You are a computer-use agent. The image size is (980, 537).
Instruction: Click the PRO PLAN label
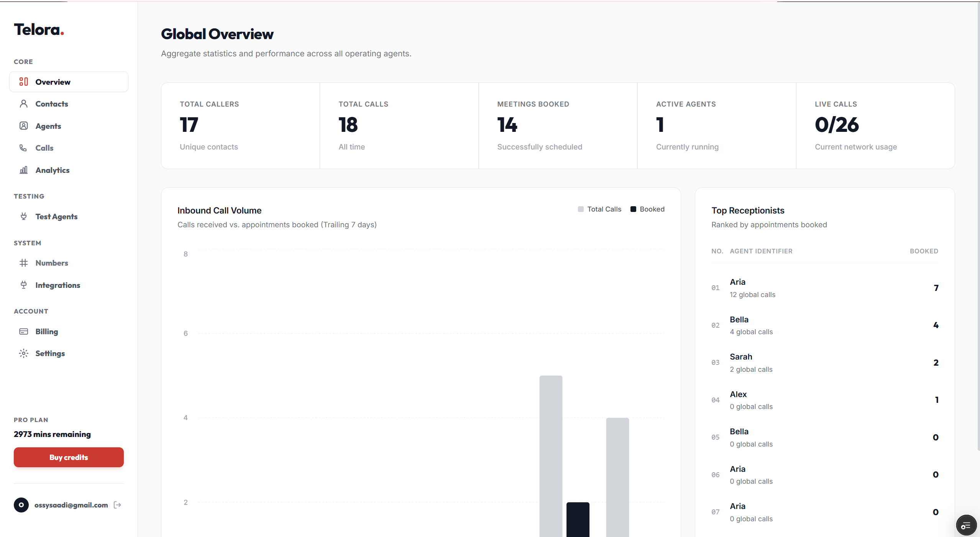pyautogui.click(x=31, y=420)
